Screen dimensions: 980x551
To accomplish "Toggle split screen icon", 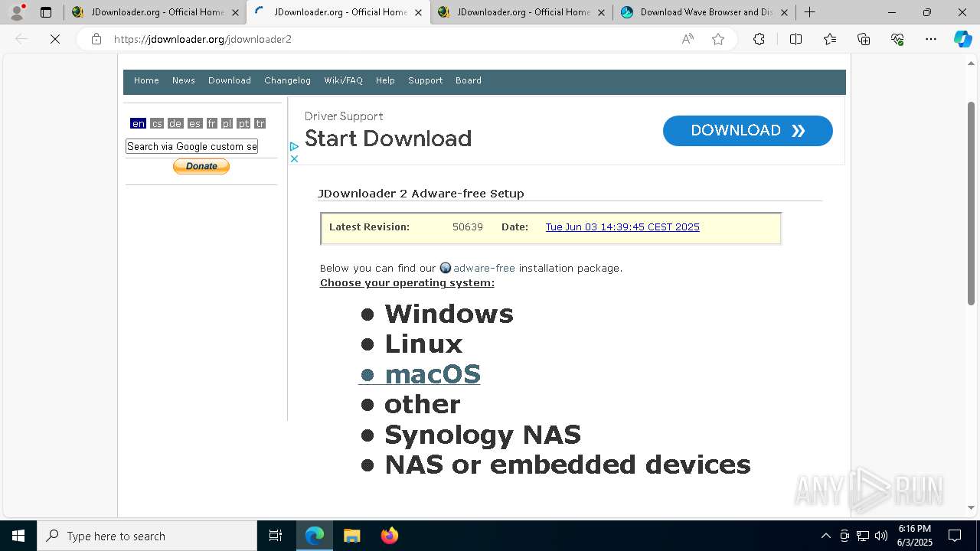I will [x=795, y=39].
